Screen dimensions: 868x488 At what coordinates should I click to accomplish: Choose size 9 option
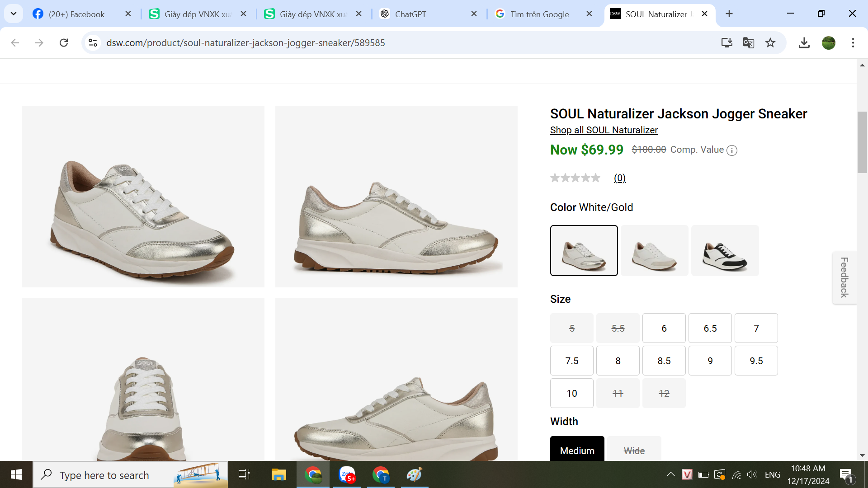click(x=710, y=361)
